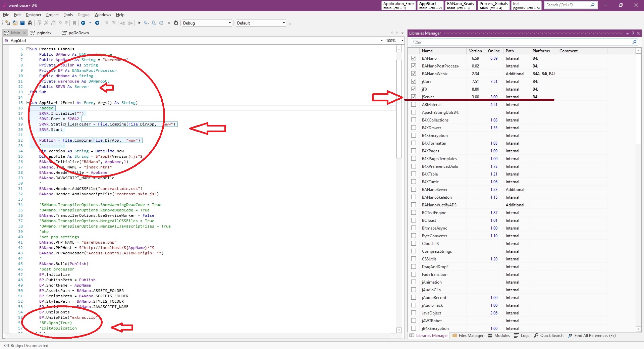The width and height of the screenshot is (644, 349).
Task: Enable the ABMaterial library checkbox
Action: tap(414, 104)
